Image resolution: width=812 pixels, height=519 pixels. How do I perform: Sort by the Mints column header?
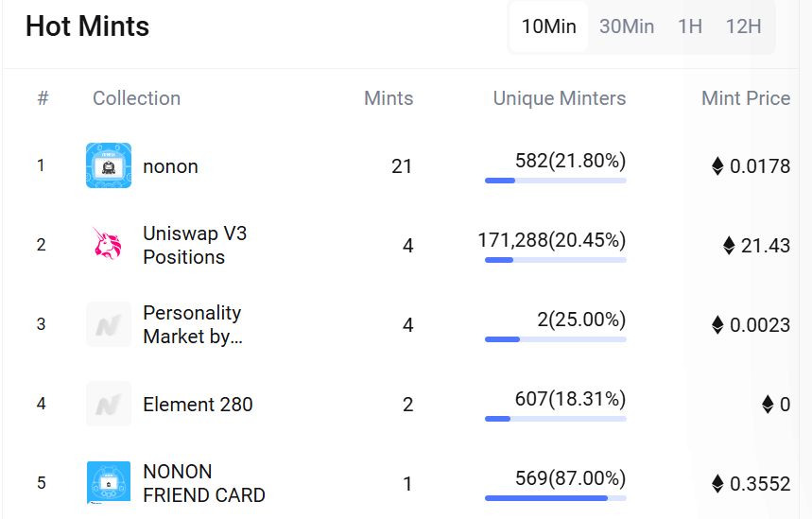pyautogui.click(x=389, y=98)
